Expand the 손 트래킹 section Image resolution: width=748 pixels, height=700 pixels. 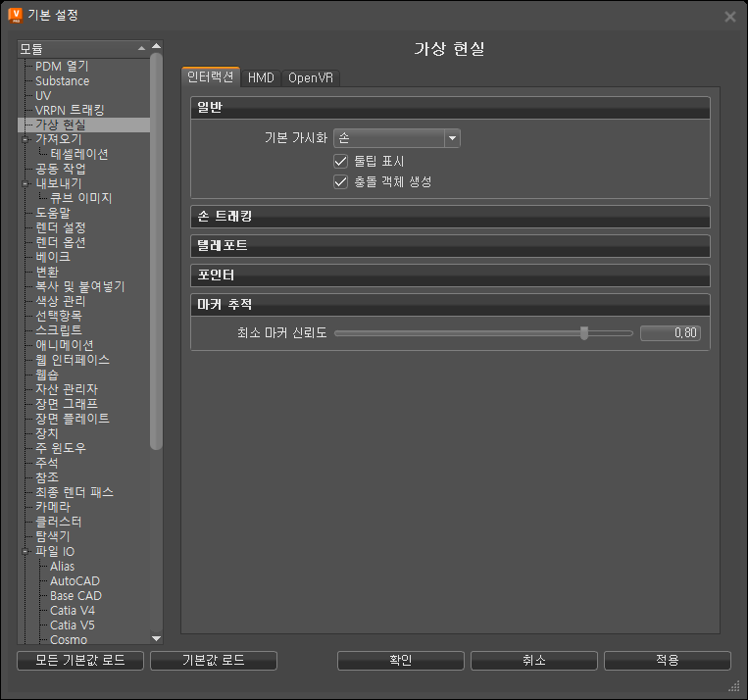[x=450, y=217]
